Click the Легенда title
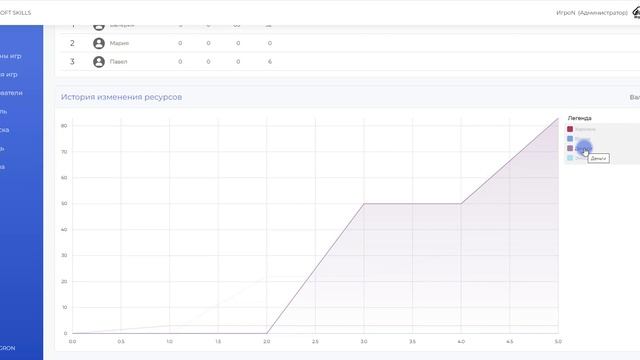Viewport: 640px width, 360px height. point(580,118)
